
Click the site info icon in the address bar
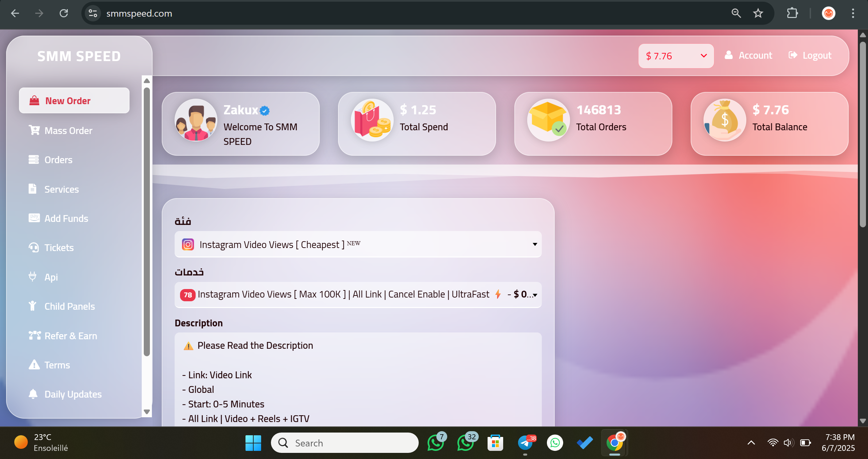click(x=93, y=13)
